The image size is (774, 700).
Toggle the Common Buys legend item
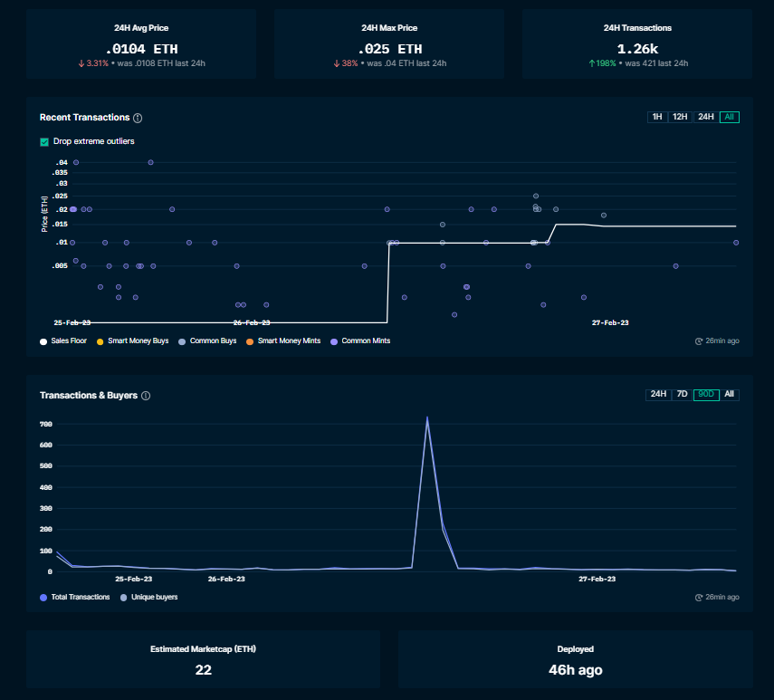(x=207, y=341)
